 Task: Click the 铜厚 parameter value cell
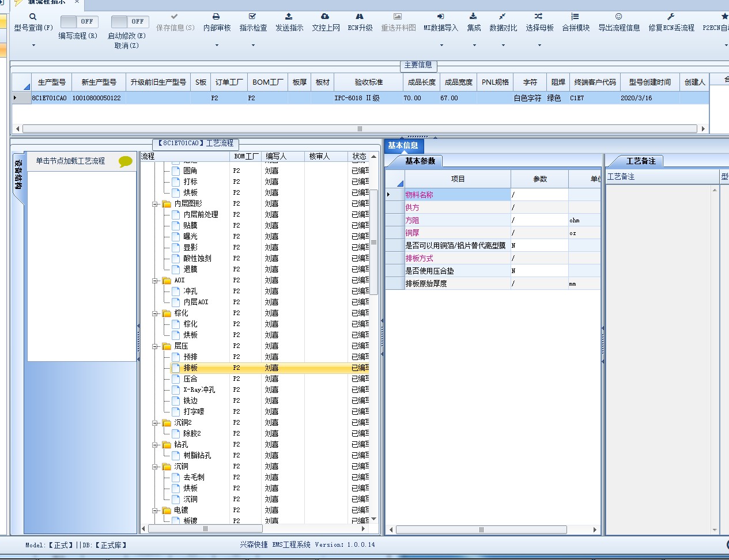pos(539,233)
